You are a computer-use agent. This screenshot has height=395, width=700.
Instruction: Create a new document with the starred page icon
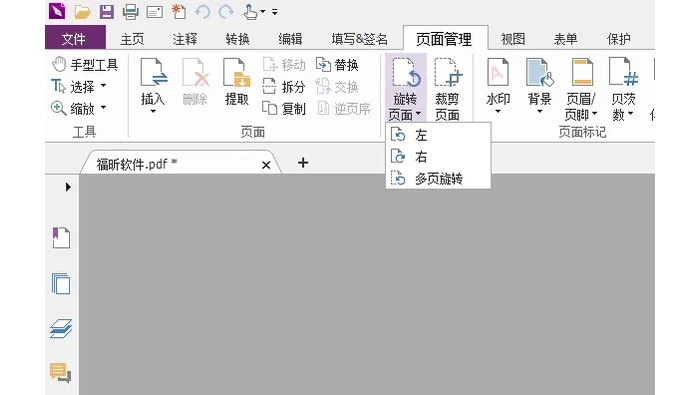(179, 12)
